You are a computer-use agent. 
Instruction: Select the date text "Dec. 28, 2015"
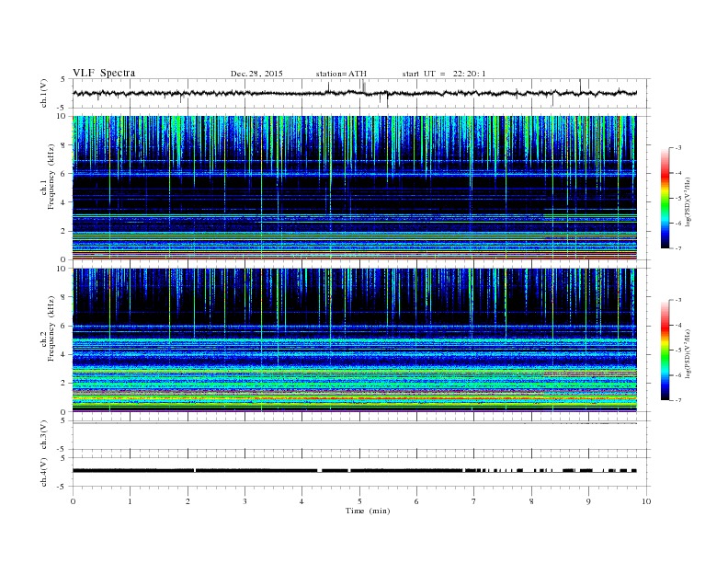click(256, 74)
